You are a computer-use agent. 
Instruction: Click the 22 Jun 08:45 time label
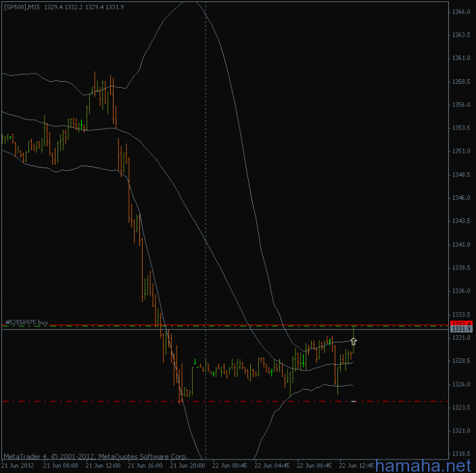click(314, 466)
